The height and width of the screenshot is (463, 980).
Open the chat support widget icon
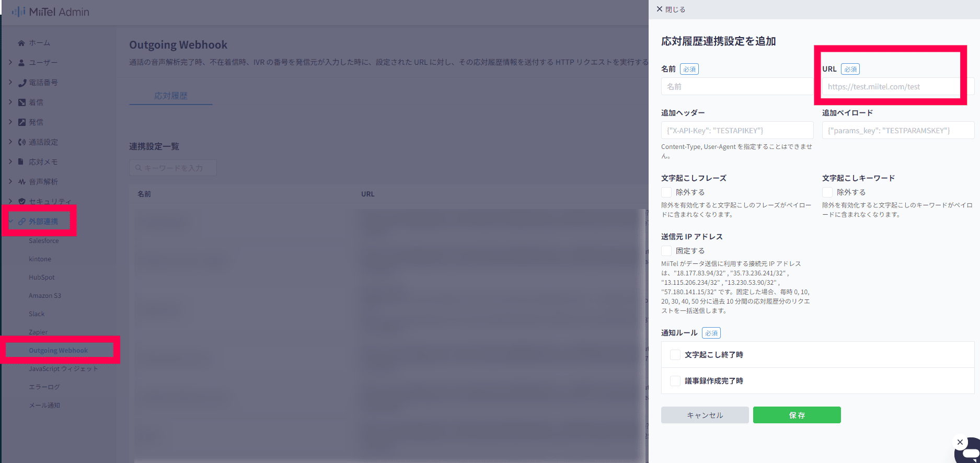[970, 453]
